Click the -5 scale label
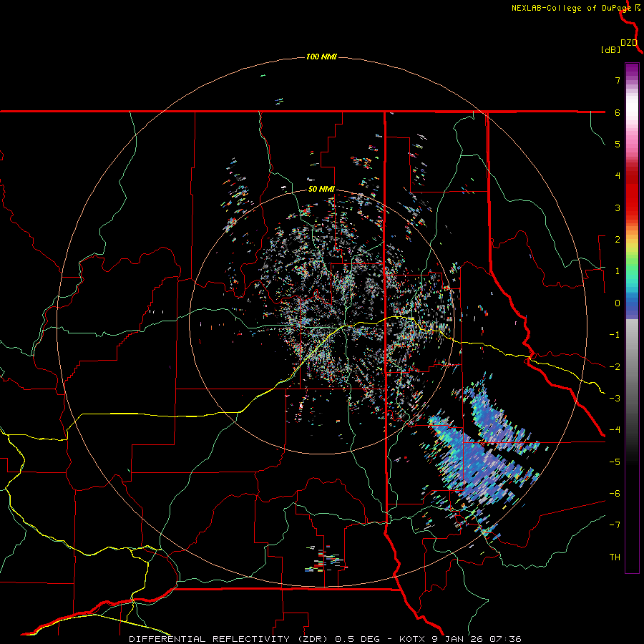 pos(615,462)
